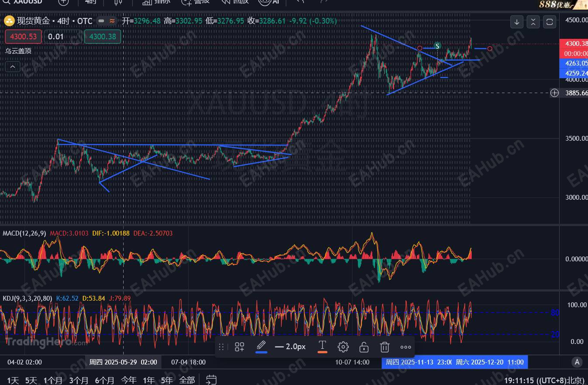Open the 888优惠 promotion banner
The height and width of the screenshot is (385, 588).
pyautogui.click(x=563, y=4)
